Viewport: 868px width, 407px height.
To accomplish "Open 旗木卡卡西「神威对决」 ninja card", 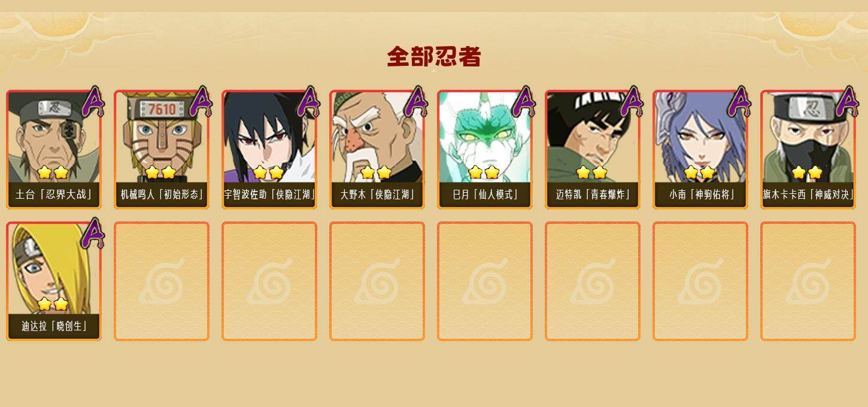I will 808,150.
